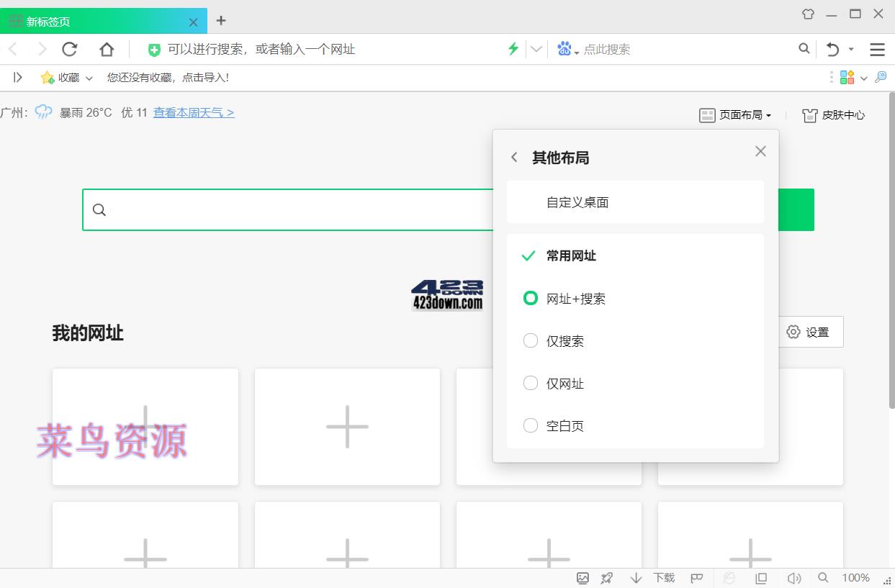Click the rocket booster icon in status bar
895x588 pixels.
click(x=606, y=577)
